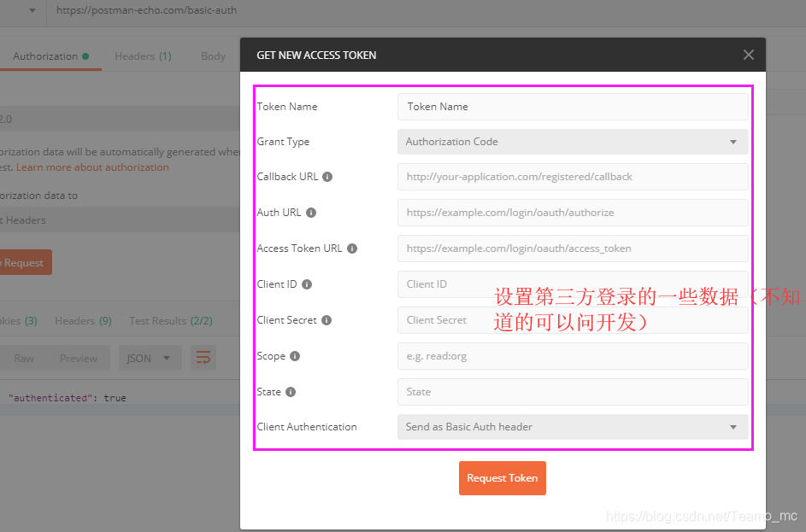Viewport: 806px width, 532px height.
Task: Click the info icon beside Auth URL
Action: tap(311, 213)
